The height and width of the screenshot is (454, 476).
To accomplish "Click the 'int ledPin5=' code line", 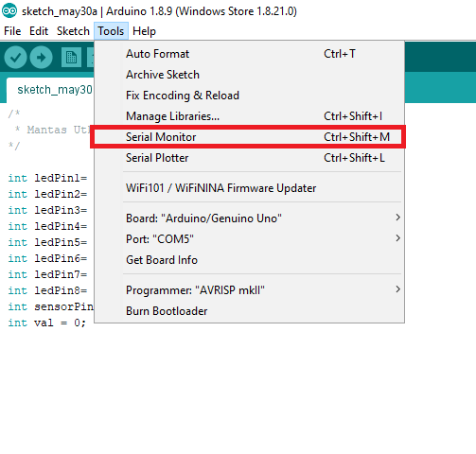I will [x=47, y=242].
